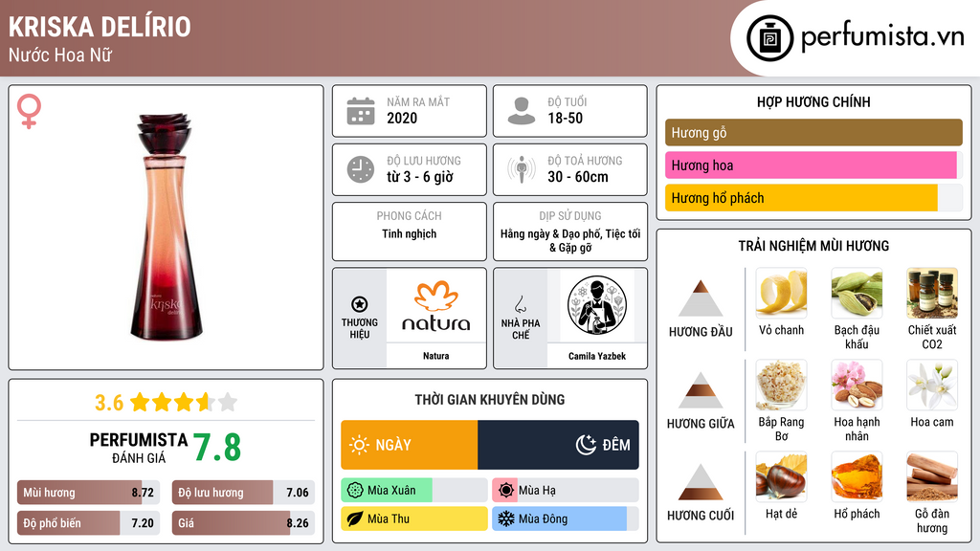Click the HỢP HƯƠNG CHÍNH heading

click(x=813, y=101)
